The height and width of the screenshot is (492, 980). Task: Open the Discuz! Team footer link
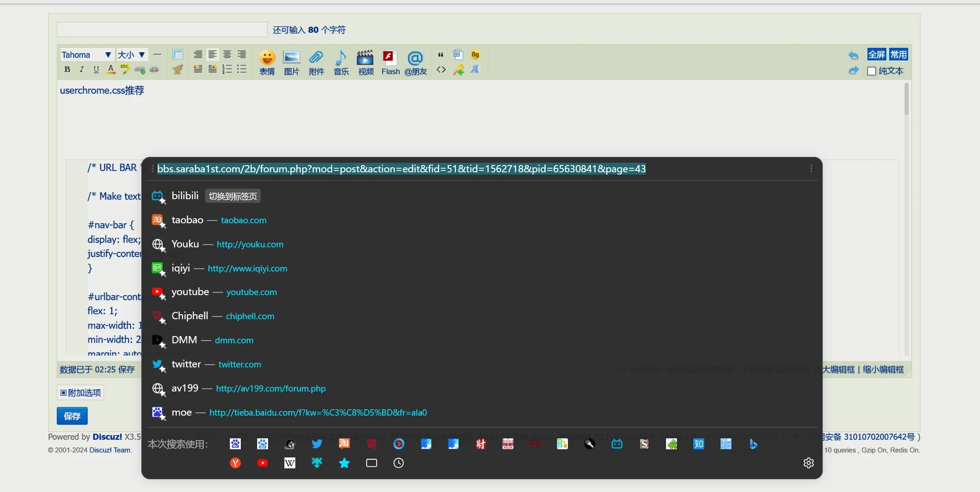tap(110, 450)
